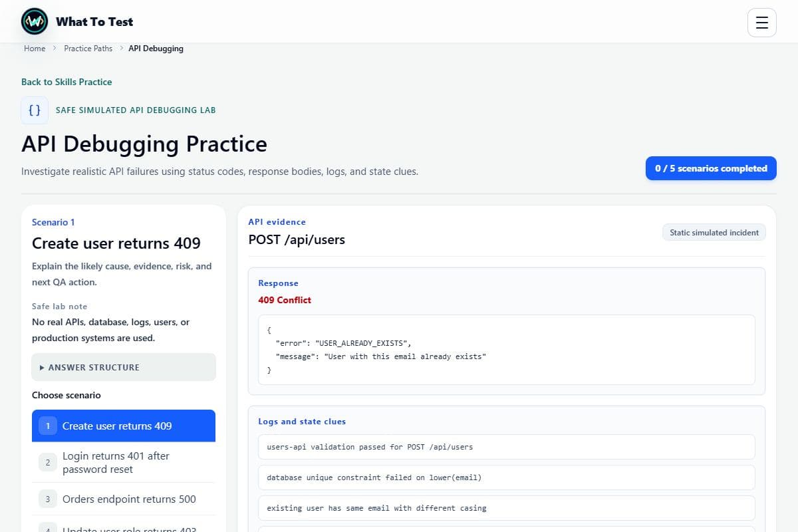Image resolution: width=798 pixels, height=532 pixels.
Task: Follow Back to Skills Practice link
Action: pos(66,82)
